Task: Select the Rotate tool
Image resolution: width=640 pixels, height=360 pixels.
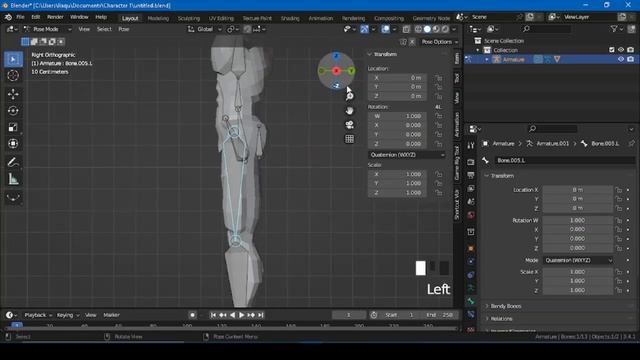Action: point(13,111)
